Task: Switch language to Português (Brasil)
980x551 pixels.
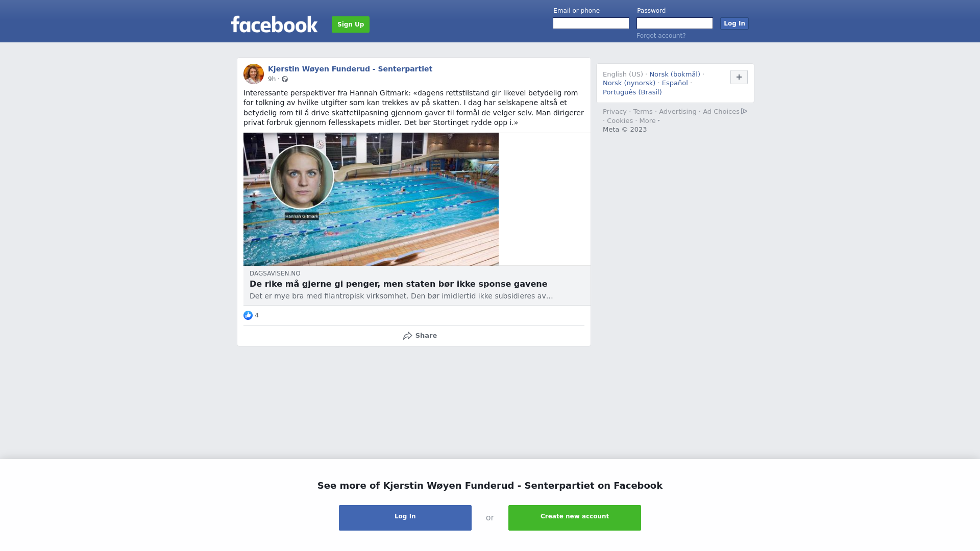Action: click(x=632, y=92)
